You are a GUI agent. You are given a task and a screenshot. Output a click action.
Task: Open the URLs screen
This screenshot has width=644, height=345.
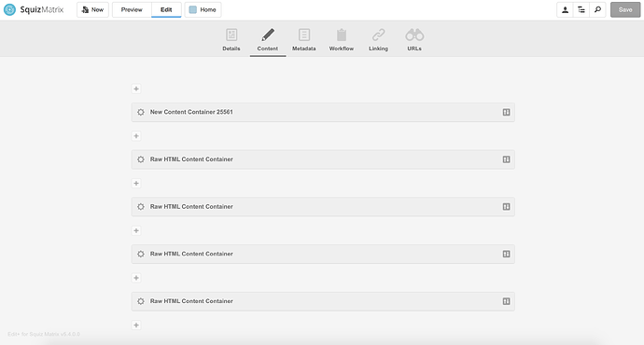pyautogui.click(x=414, y=40)
